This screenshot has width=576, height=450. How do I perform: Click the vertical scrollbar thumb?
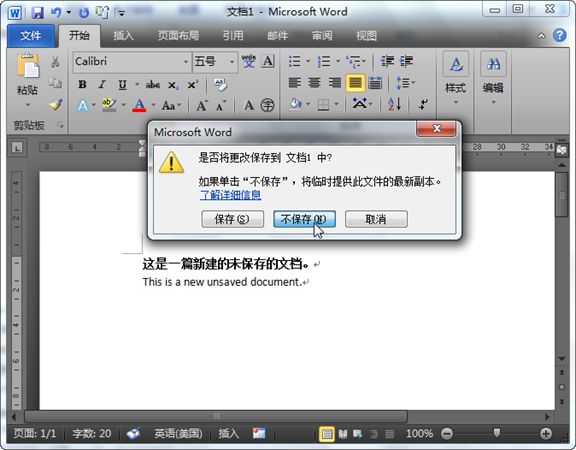[x=562, y=195]
